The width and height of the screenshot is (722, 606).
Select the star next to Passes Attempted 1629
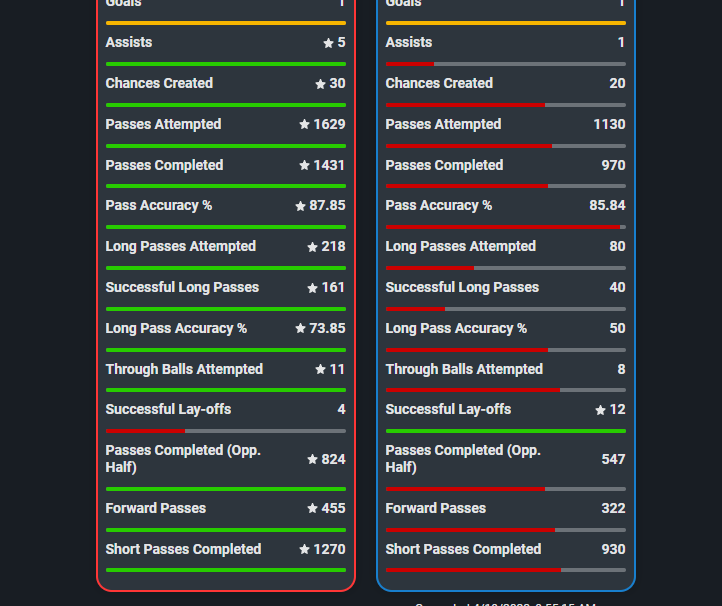[304, 124]
